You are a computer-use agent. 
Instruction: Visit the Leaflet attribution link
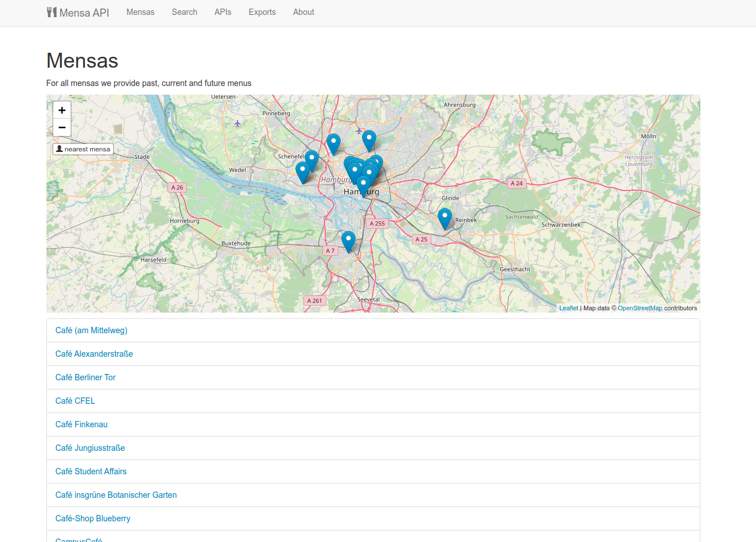click(568, 308)
